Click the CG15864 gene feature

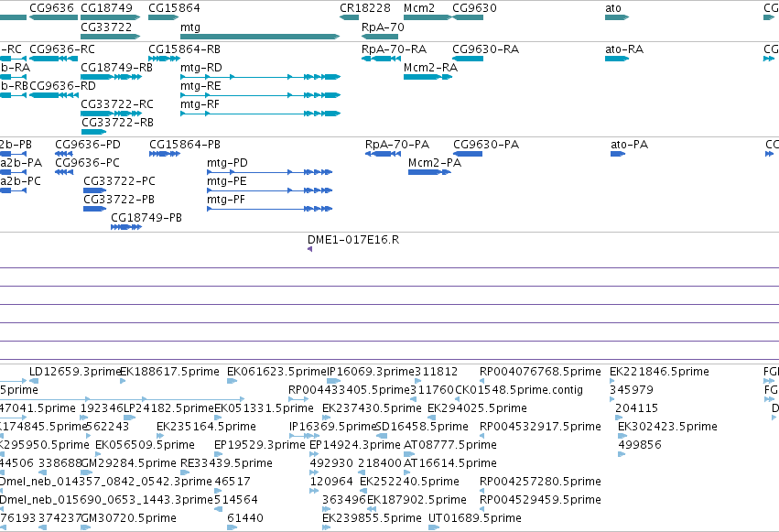tap(164, 17)
